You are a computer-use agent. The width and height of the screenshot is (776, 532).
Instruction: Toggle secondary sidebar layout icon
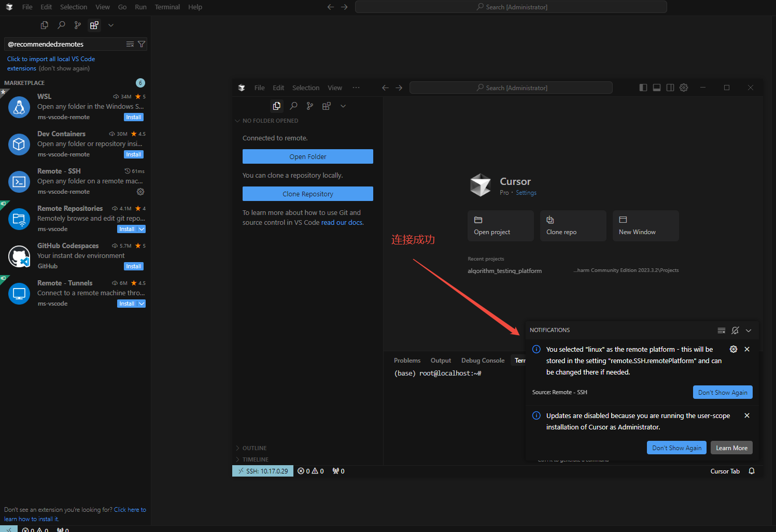coord(670,88)
